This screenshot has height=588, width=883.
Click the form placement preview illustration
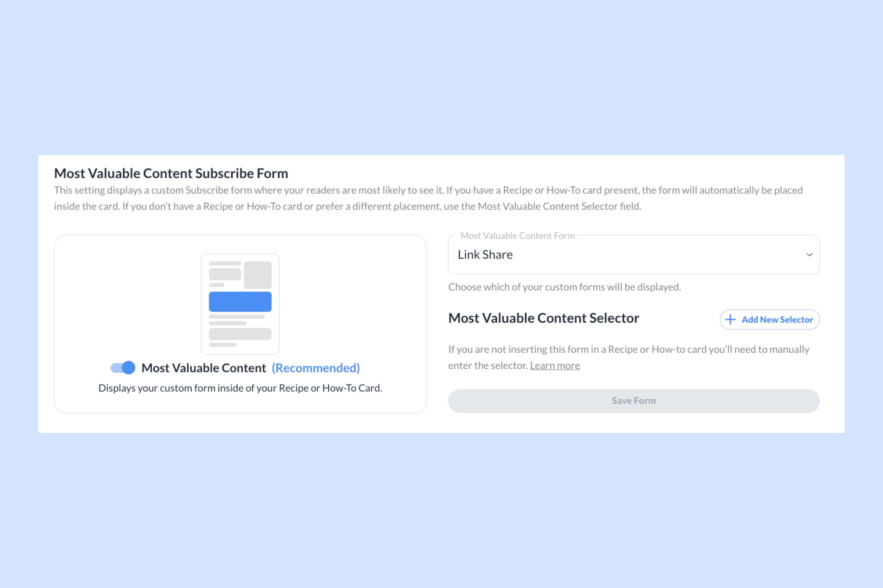tap(240, 304)
